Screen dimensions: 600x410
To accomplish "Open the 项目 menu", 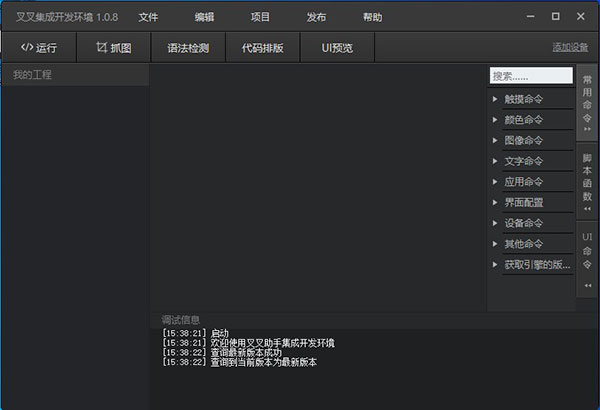I will [260, 17].
